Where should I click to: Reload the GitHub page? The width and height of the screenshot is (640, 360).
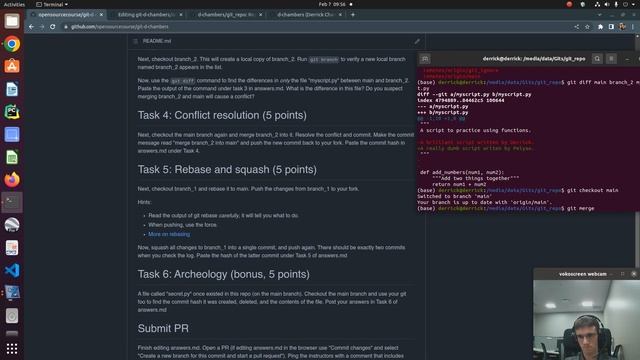53,27
